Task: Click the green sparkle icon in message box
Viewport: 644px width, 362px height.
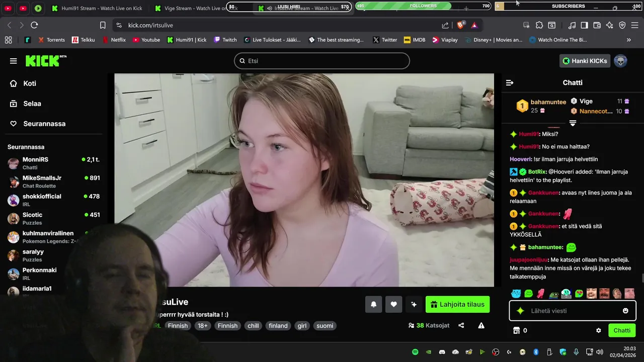Action: 520,311
